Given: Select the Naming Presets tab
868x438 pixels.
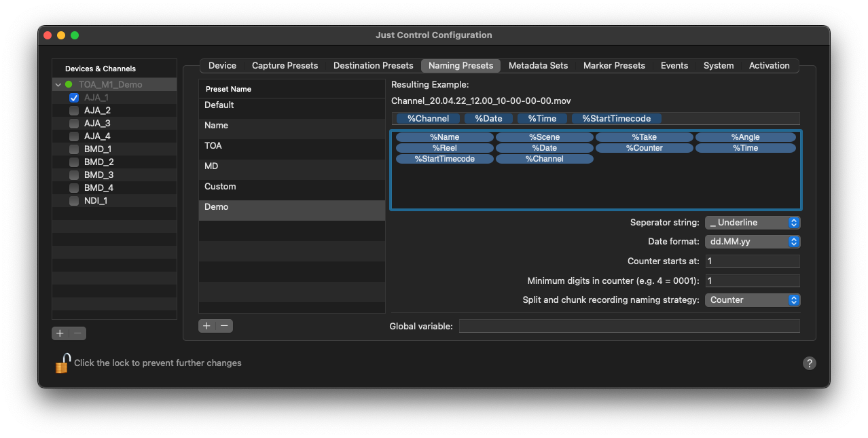Looking at the screenshot, I should [x=460, y=66].
